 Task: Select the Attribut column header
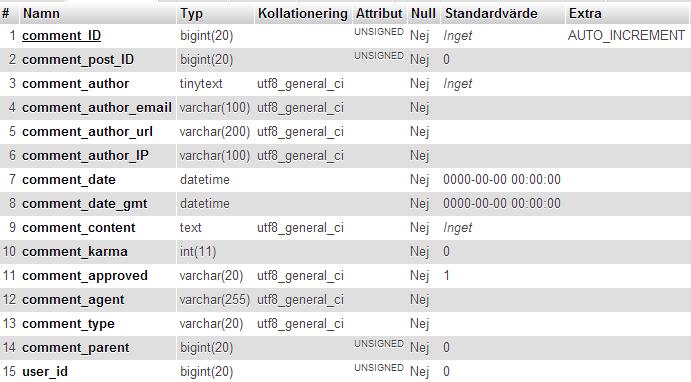[379, 13]
